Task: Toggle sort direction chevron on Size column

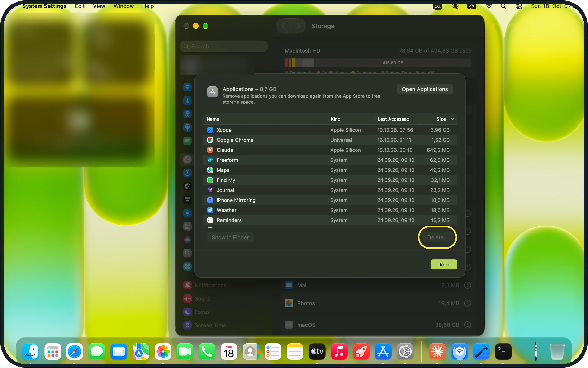Action: point(452,119)
